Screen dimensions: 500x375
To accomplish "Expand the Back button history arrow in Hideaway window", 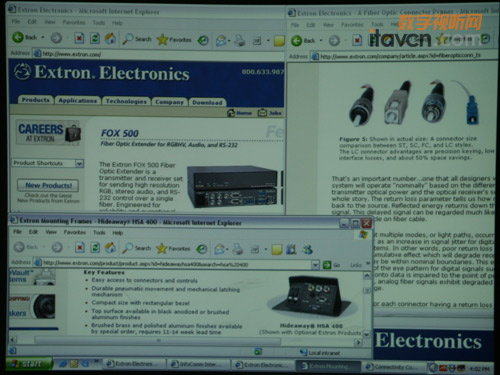I will [43, 247].
